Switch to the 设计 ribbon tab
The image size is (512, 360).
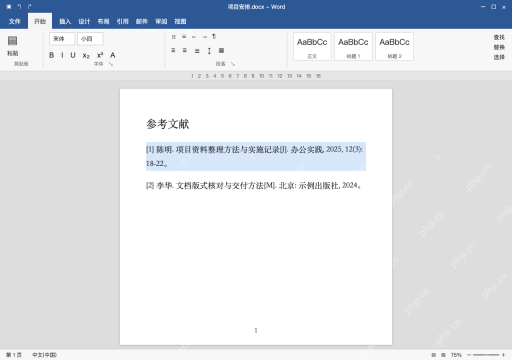point(84,21)
